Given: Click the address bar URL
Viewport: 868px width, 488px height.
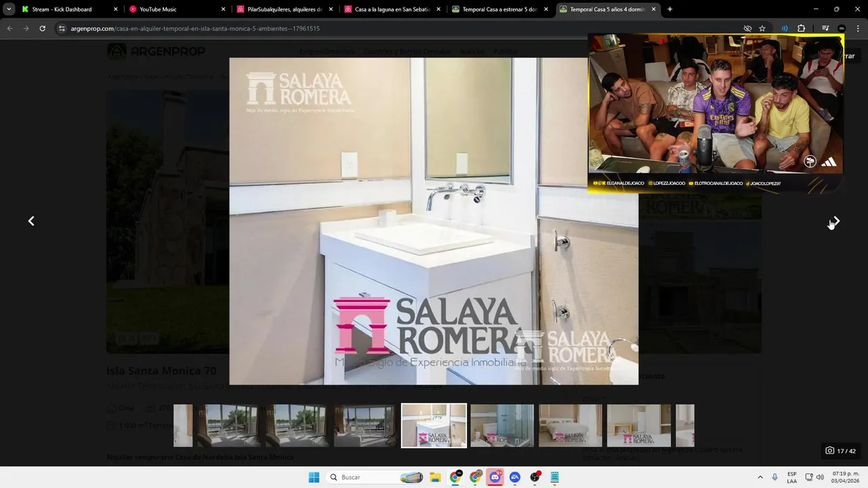Looking at the screenshot, I should pos(195,28).
